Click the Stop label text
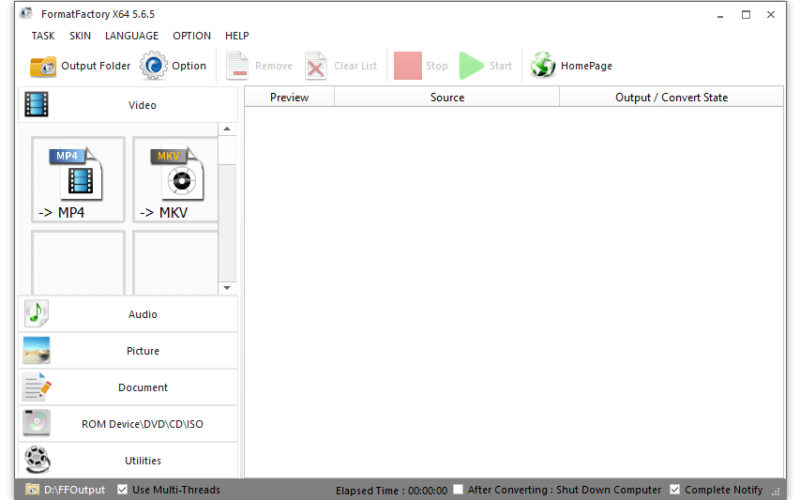The width and height of the screenshot is (800, 500). 437,66
